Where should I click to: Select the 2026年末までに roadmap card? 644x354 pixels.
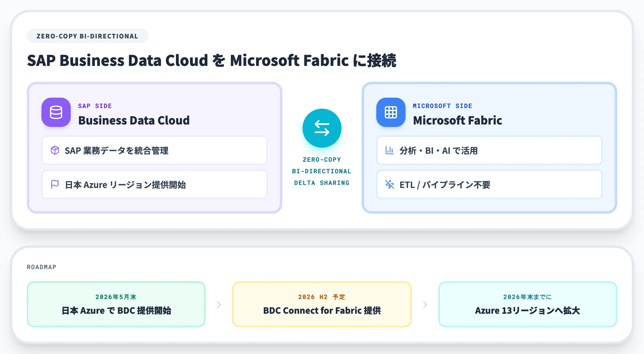coord(528,304)
